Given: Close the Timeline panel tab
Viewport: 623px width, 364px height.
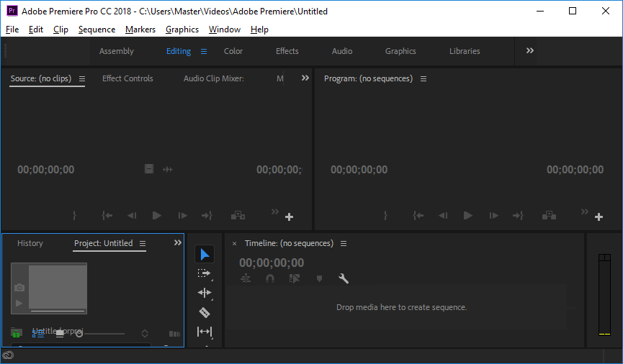Looking at the screenshot, I should (234, 244).
